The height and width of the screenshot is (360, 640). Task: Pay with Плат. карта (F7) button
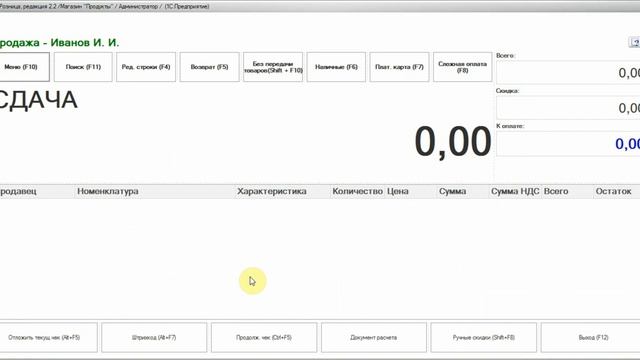point(399,67)
